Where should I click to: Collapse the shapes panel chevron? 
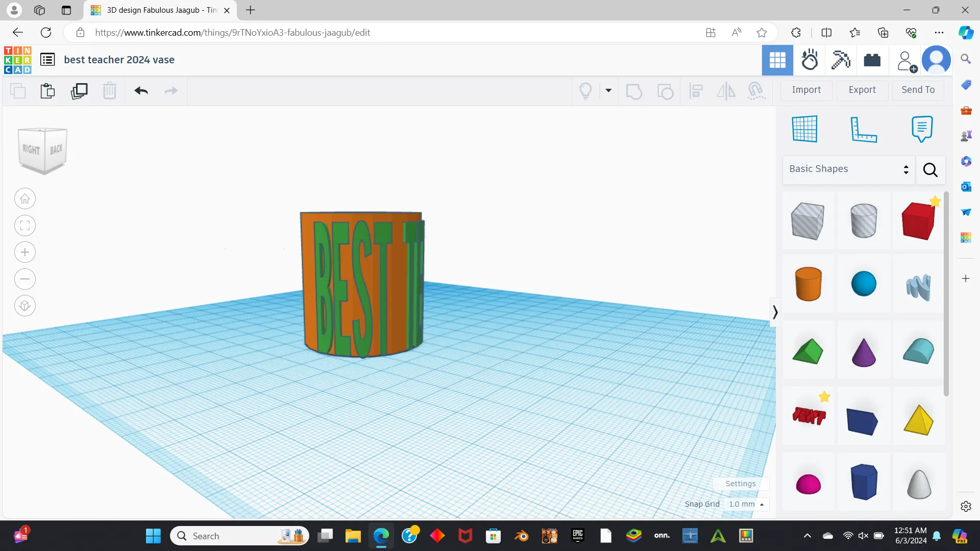pos(775,312)
